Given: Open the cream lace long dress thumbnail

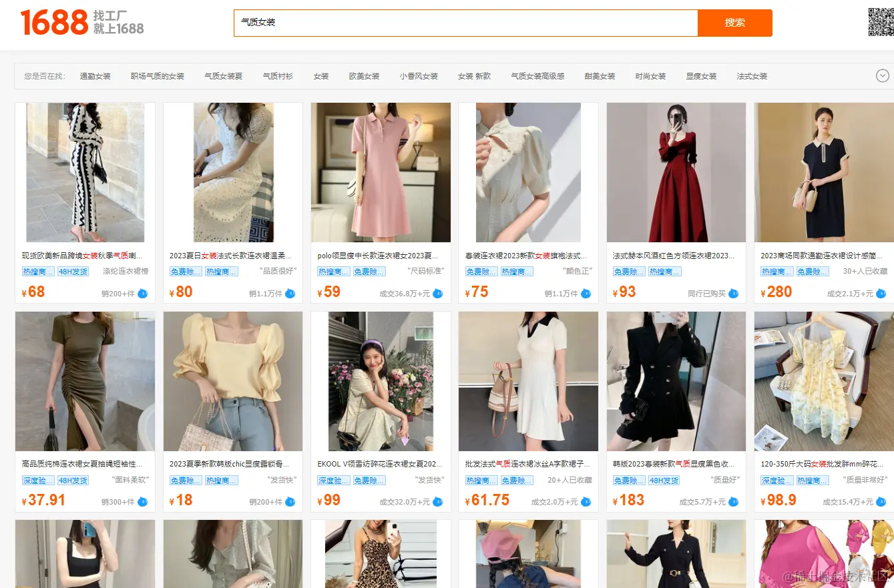Looking at the screenshot, I should pyautogui.click(x=233, y=172).
